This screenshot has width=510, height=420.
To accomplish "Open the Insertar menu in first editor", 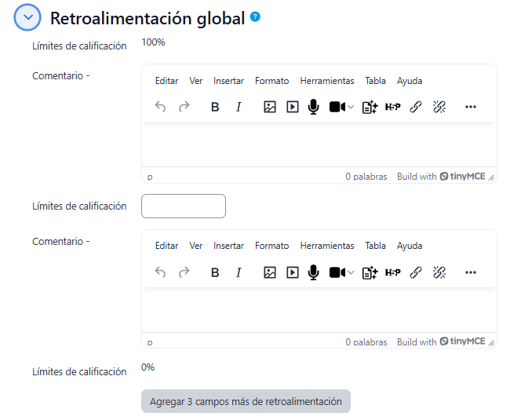I will 228,81.
